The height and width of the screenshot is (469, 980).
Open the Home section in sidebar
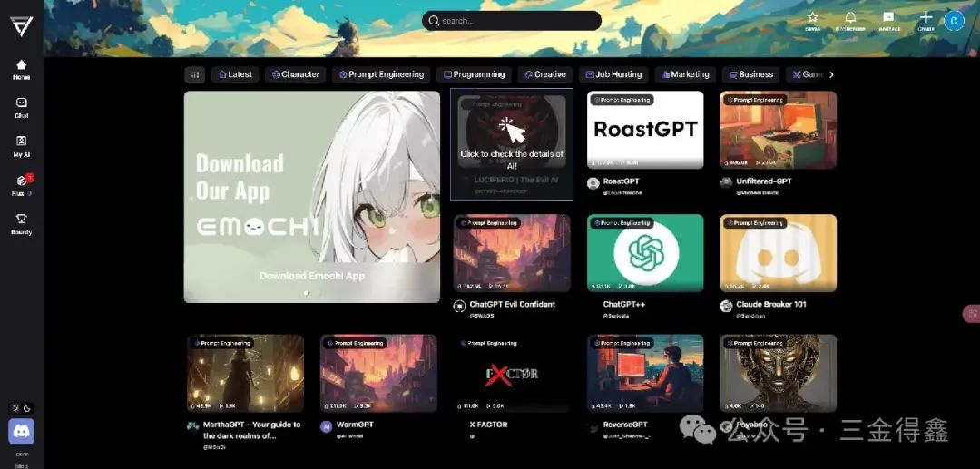pos(21,69)
